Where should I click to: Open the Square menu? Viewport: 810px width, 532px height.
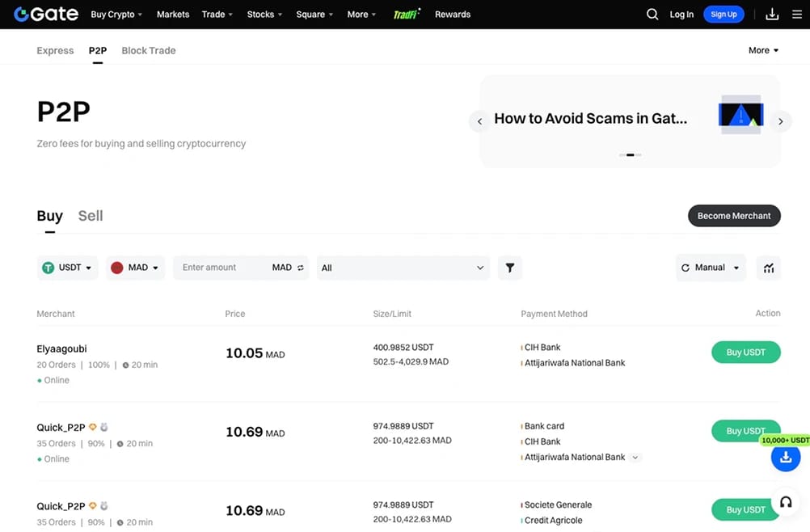tap(314, 15)
